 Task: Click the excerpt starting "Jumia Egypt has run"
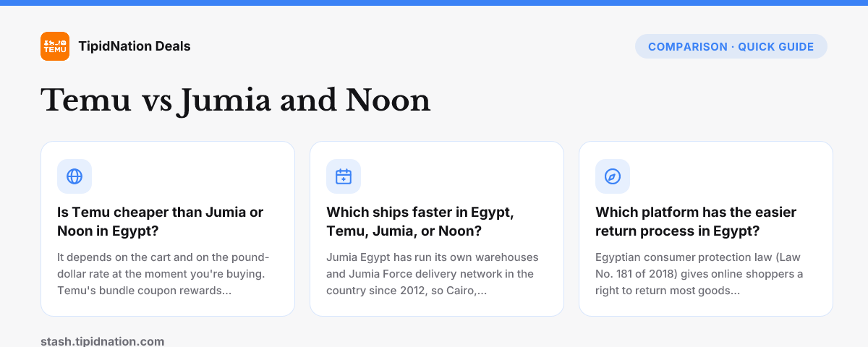click(x=433, y=274)
